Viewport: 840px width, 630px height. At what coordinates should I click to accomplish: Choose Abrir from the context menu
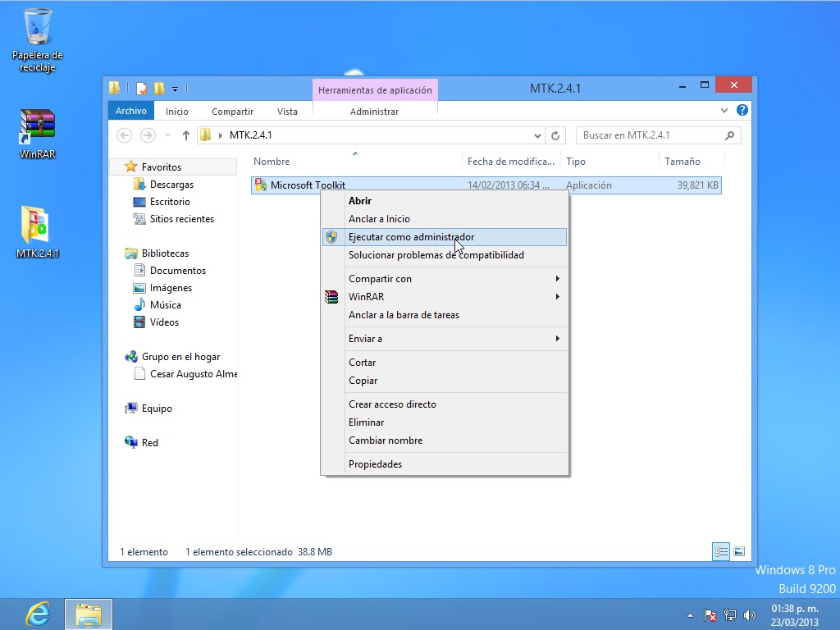pos(445,201)
